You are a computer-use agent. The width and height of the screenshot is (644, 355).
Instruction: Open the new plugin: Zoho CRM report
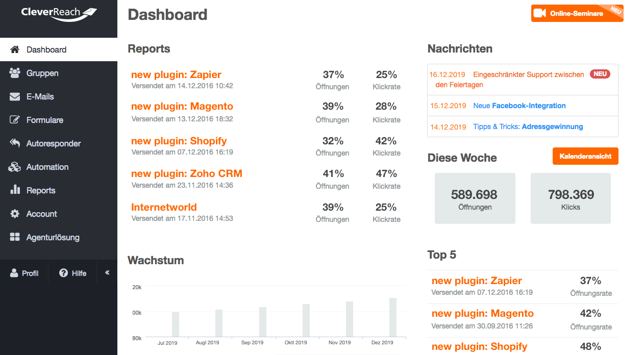187,173
